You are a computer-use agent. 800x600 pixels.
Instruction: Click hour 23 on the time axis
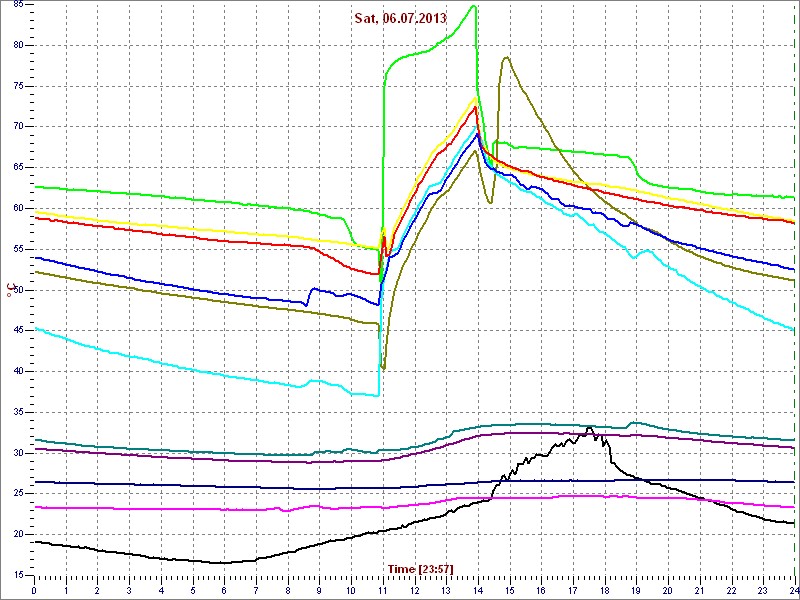click(763, 590)
